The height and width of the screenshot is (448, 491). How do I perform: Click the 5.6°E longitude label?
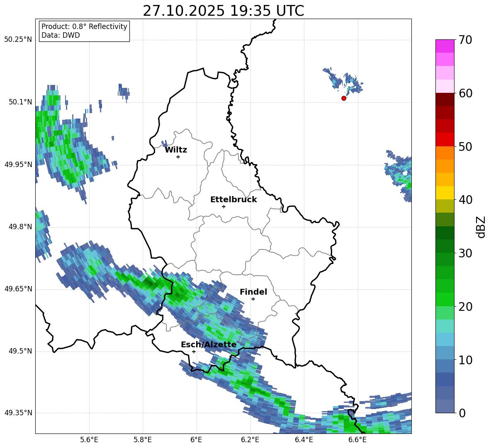point(89,440)
